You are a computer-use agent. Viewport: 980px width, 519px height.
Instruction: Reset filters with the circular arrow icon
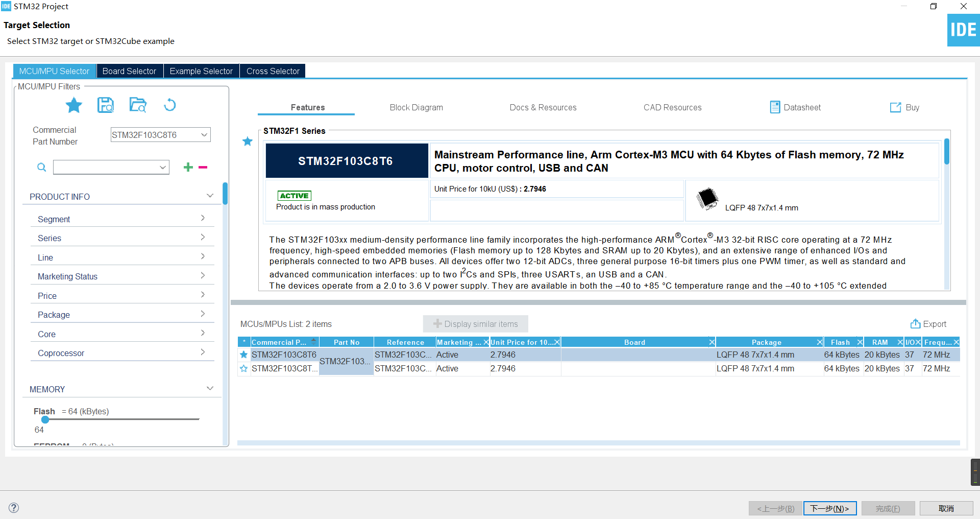point(169,105)
